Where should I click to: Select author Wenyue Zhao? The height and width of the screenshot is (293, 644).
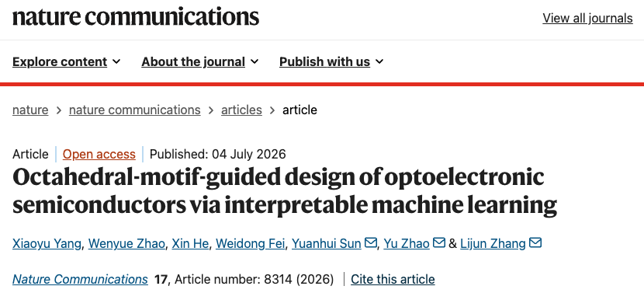coord(126,243)
